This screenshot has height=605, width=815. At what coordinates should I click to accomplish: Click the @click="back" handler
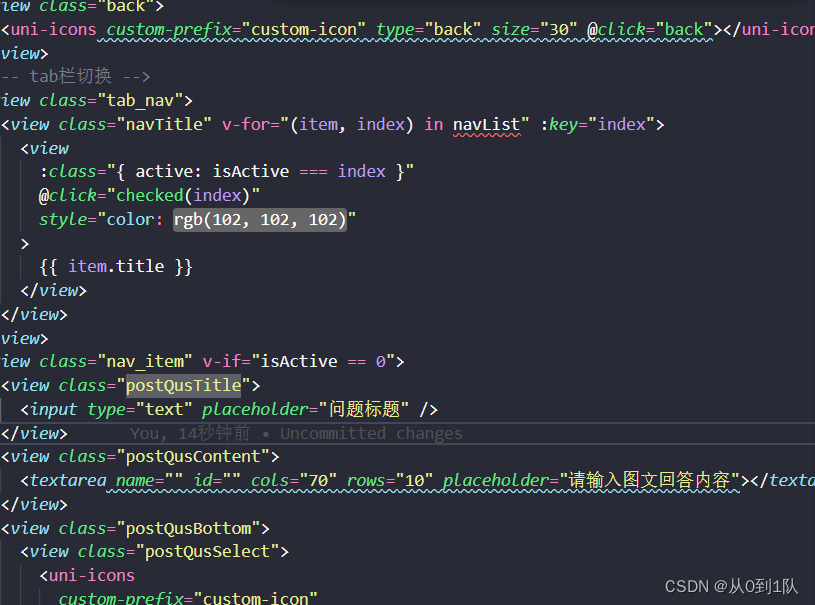(650, 30)
